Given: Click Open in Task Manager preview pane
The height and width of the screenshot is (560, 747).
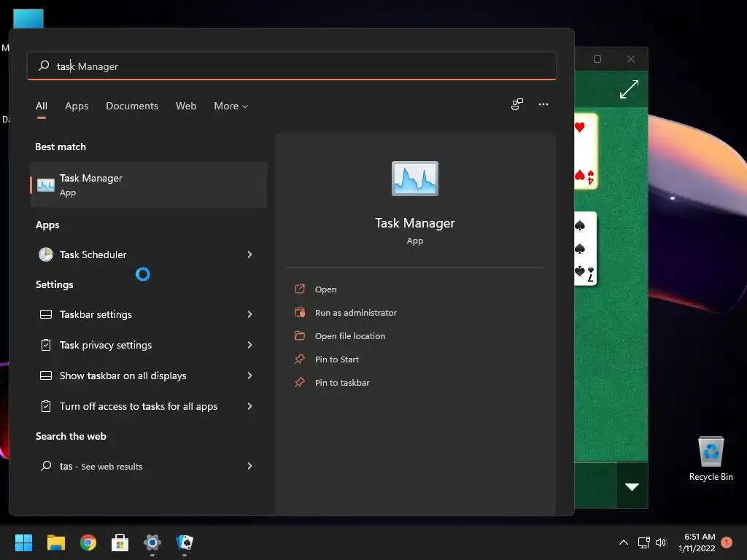Looking at the screenshot, I should pos(325,289).
